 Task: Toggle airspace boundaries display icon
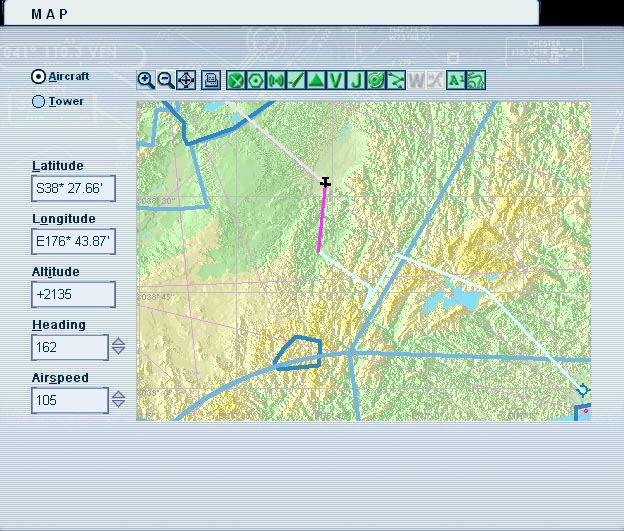tap(376, 81)
